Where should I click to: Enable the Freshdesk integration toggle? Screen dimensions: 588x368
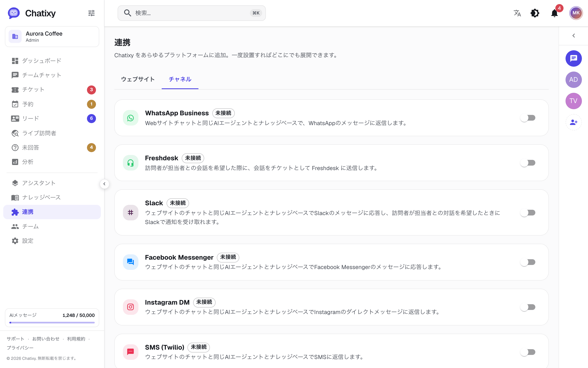[528, 163]
